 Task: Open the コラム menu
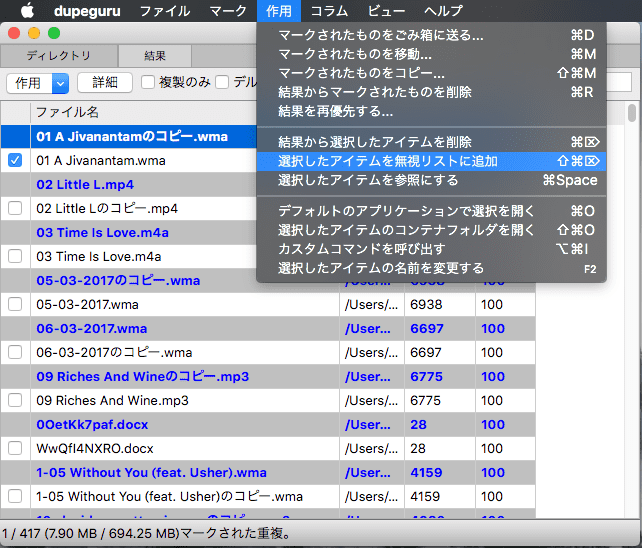pos(329,11)
